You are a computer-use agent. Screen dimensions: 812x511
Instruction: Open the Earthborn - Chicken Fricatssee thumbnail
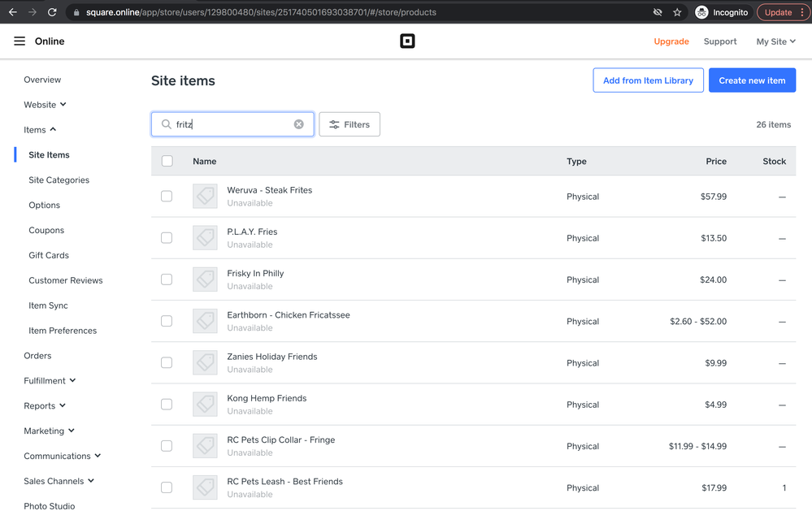click(205, 321)
